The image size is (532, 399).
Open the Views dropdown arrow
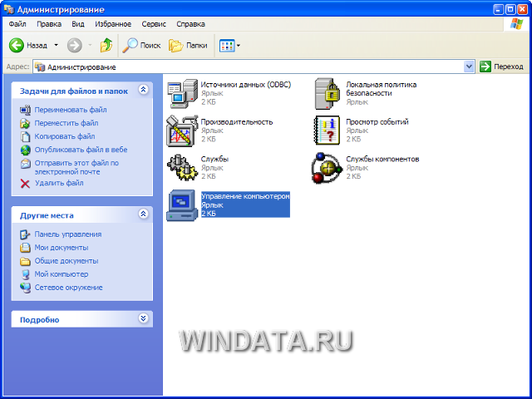point(239,46)
